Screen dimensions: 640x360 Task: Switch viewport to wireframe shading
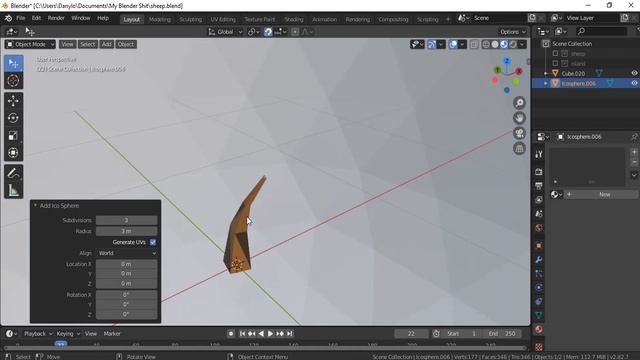[x=486, y=44]
